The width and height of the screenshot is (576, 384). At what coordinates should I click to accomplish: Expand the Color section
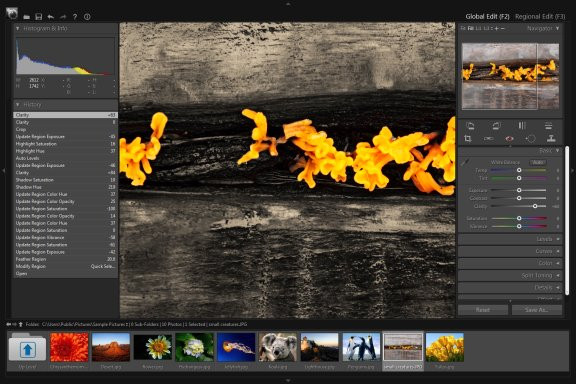coord(510,263)
